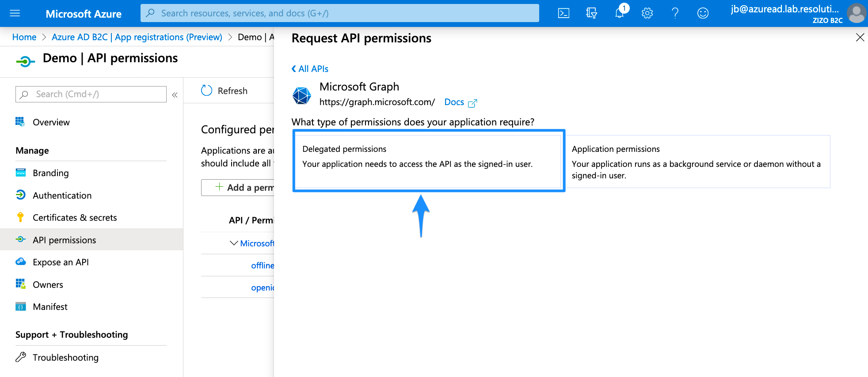Focus the sidebar Search (Cmd+/) field
868x377 pixels.
pyautogui.click(x=91, y=94)
